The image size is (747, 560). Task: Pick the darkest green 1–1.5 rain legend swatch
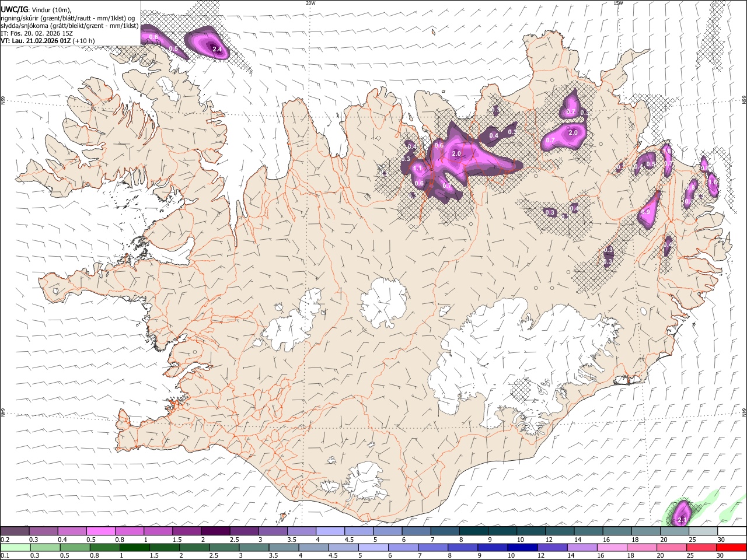click(135, 547)
